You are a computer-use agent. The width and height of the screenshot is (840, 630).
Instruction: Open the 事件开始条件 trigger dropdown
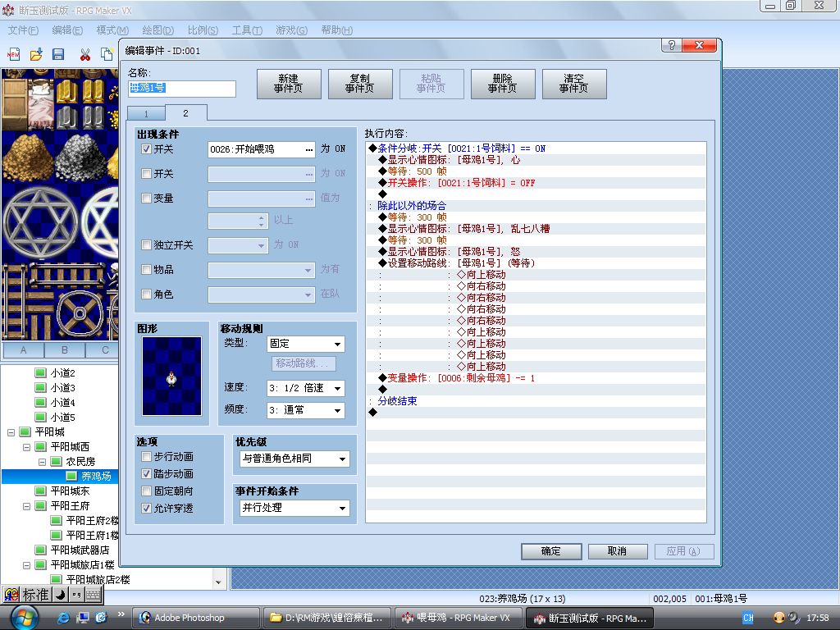pos(294,508)
